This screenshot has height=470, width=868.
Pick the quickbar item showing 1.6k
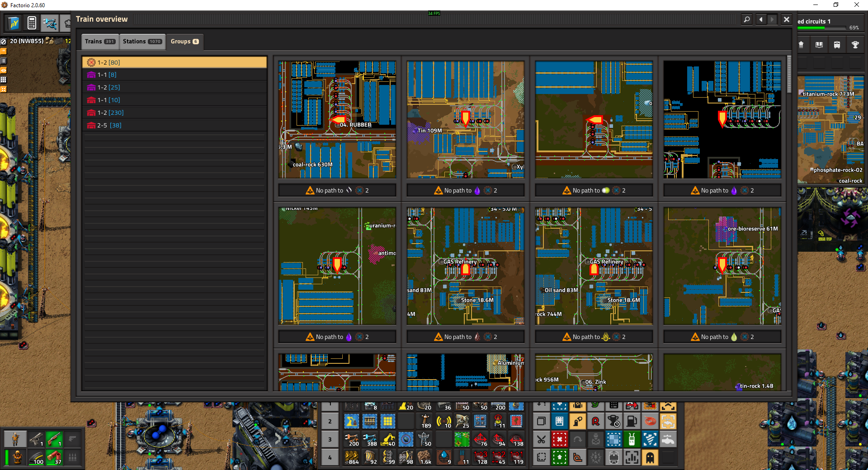pos(424,457)
